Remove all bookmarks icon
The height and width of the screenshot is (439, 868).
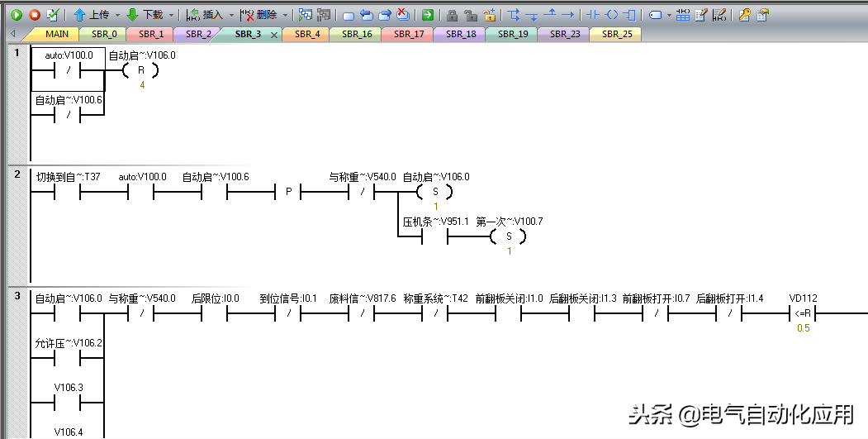403,15
